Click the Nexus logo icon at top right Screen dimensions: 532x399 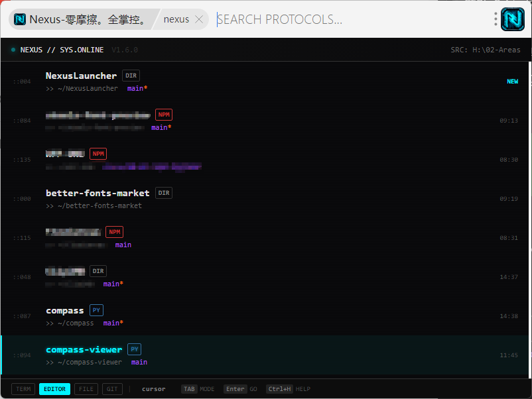click(x=512, y=19)
